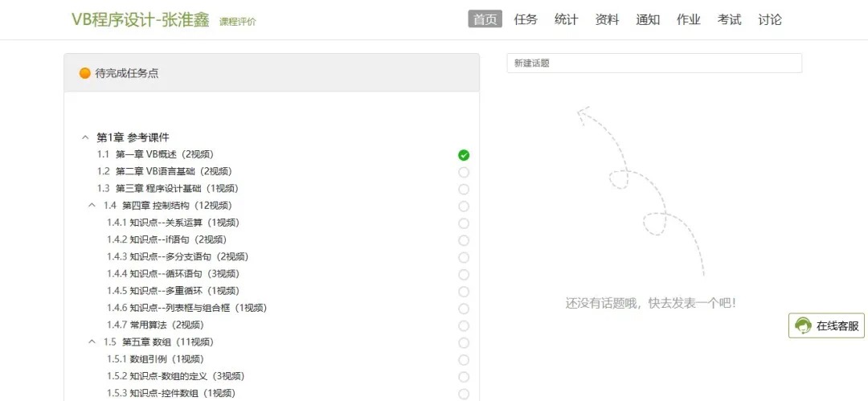Collapse 第1章 参考课件 chapter arrow

click(x=84, y=137)
